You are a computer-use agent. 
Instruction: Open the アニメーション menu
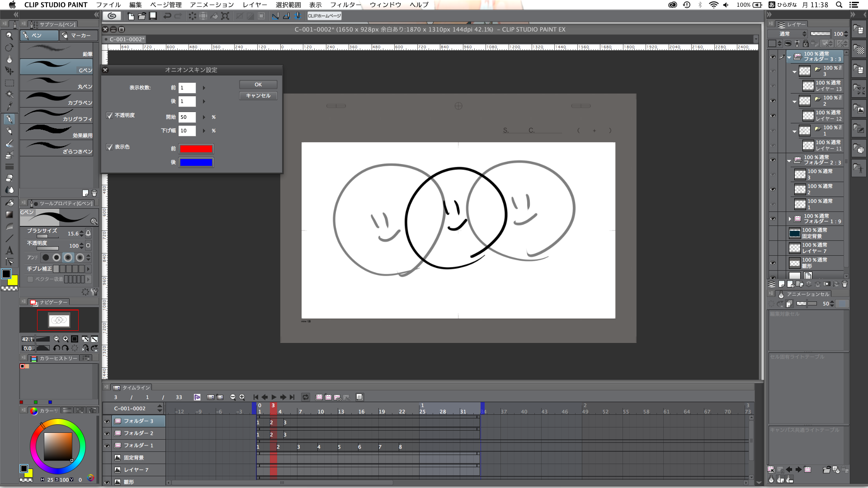212,5
